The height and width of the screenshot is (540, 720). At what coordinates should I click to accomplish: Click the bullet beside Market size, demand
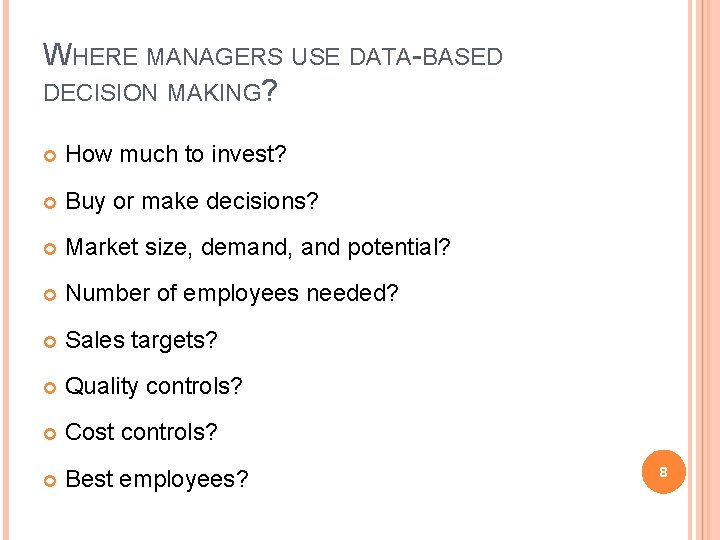[50, 249]
